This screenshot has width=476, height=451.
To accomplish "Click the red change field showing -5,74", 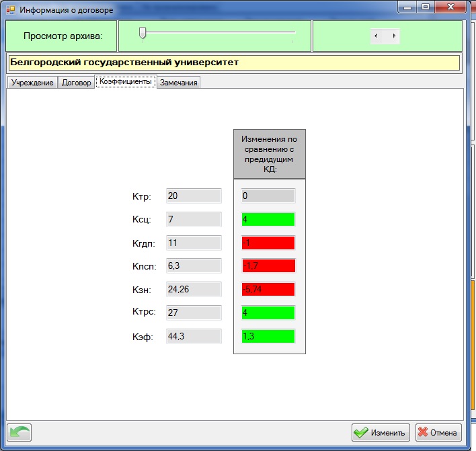I will 268,289.
